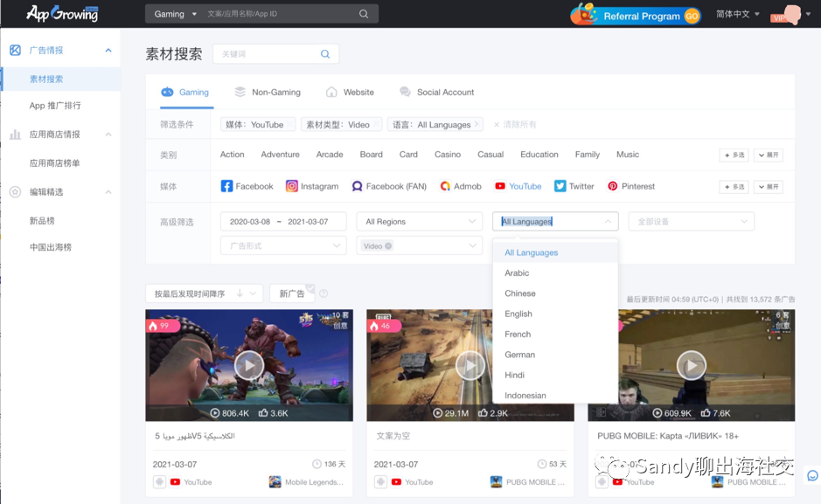Open the All Regions dropdown

click(x=418, y=221)
